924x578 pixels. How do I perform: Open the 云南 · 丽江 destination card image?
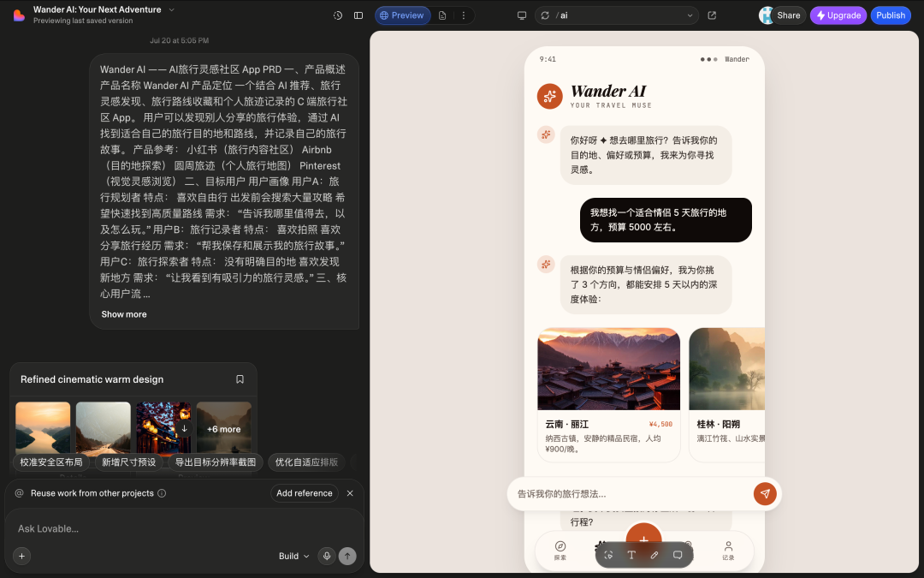pos(609,369)
